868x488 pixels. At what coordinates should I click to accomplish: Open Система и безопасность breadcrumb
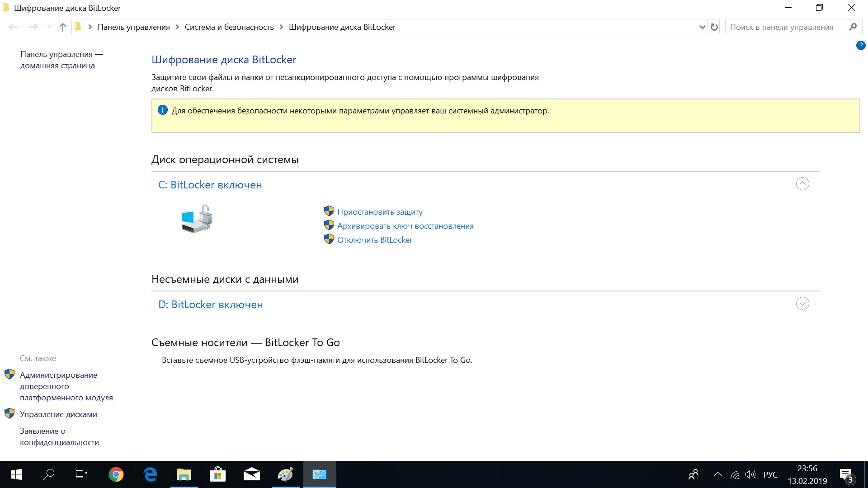[229, 27]
